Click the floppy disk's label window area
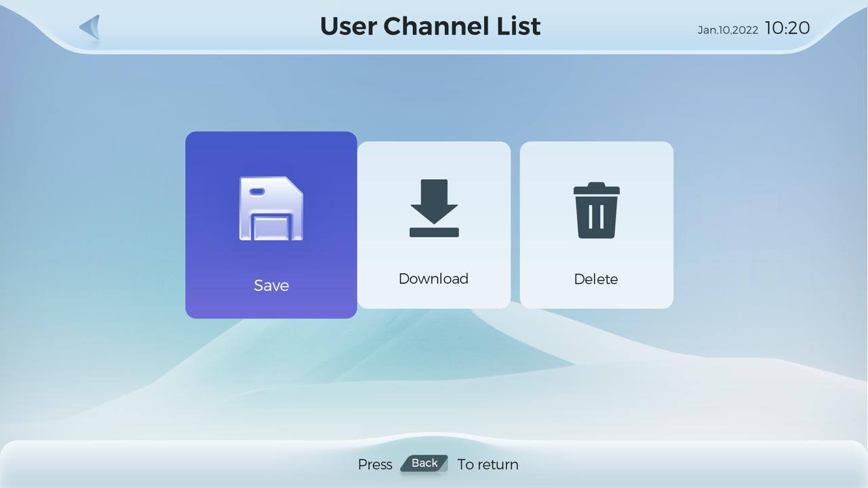 click(x=271, y=227)
